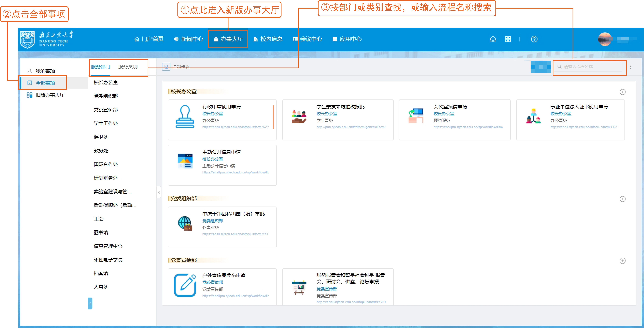Click the search magnifier icon
644x328 pixels.
[559, 67]
